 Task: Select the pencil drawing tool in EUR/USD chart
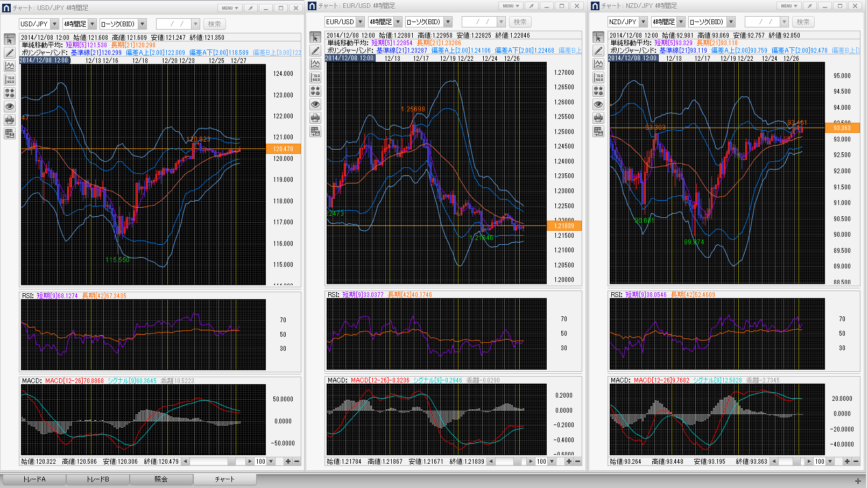pos(315,51)
